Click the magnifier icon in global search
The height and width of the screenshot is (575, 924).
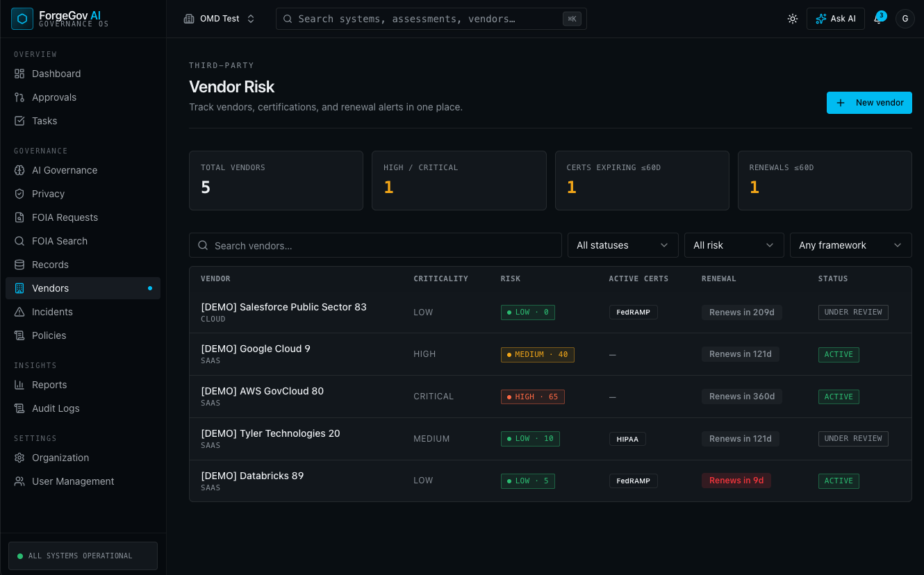288,19
